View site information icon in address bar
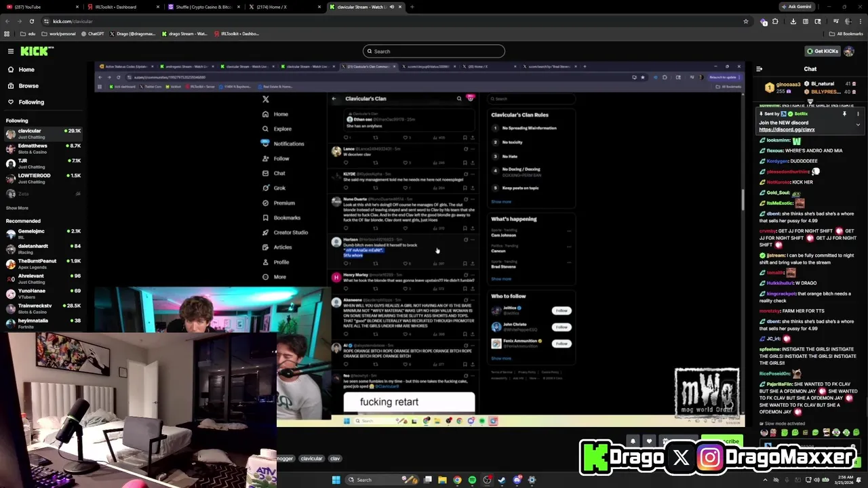Screen dimensions: 868x488 tap(47, 21)
